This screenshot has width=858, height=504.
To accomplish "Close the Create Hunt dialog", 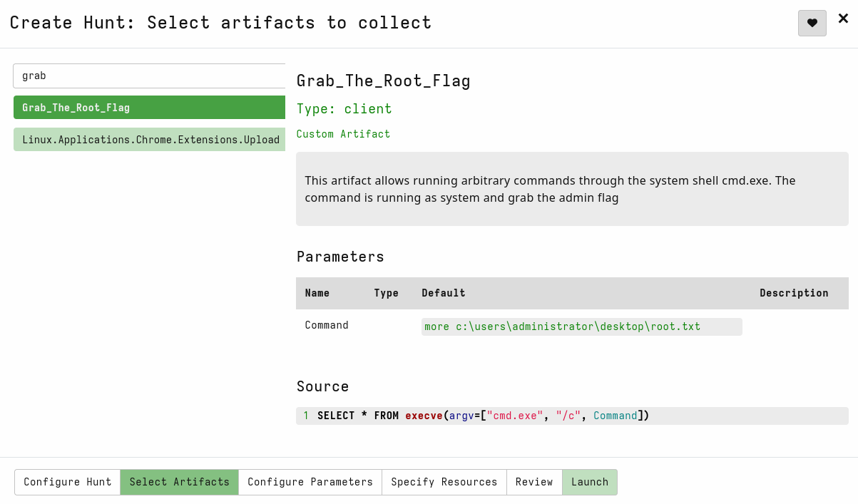I will (843, 19).
